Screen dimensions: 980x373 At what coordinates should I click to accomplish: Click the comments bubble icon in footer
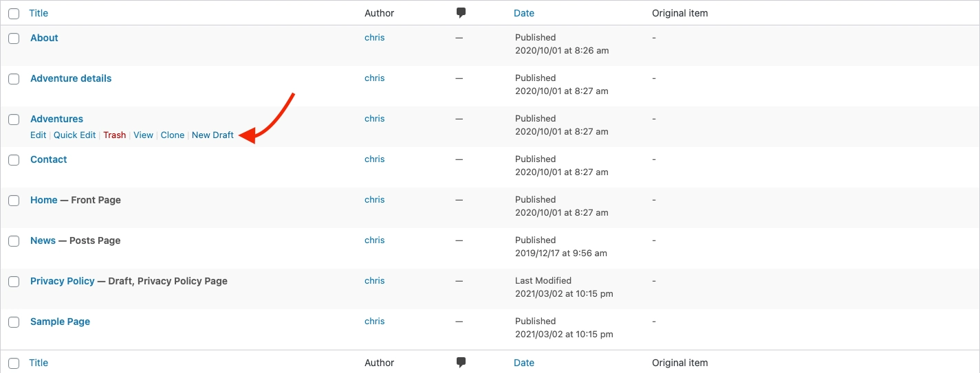(461, 362)
